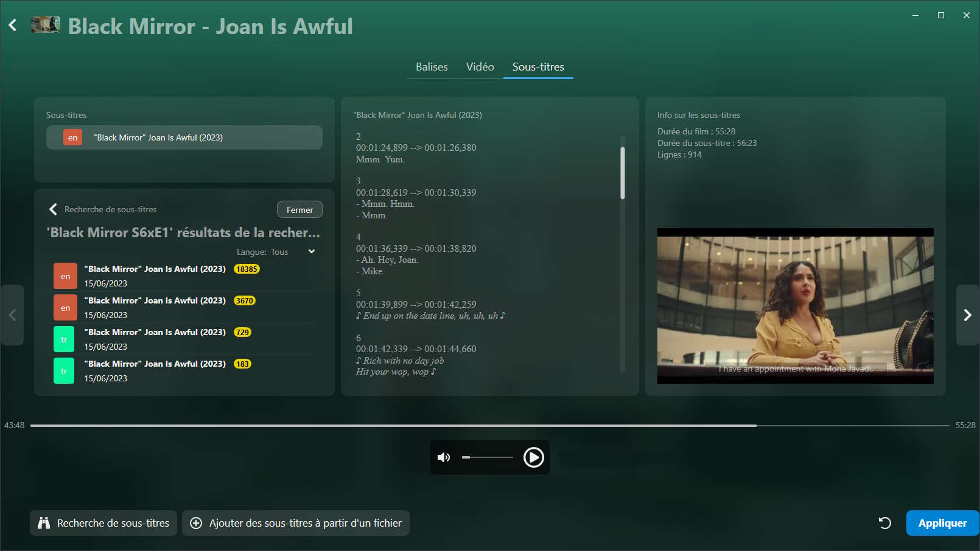Click subtitle line 'Mmm. Yum.'

pos(380,159)
